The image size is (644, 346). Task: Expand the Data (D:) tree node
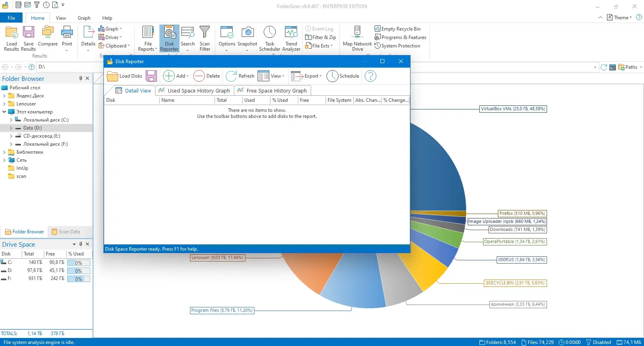(x=11, y=128)
